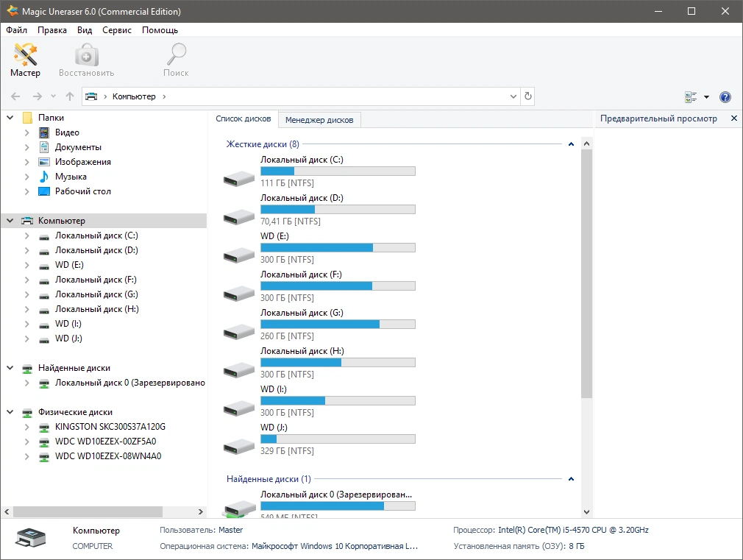
Task: Launch the Мастер wizard tool
Action: (x=25, y=60)
